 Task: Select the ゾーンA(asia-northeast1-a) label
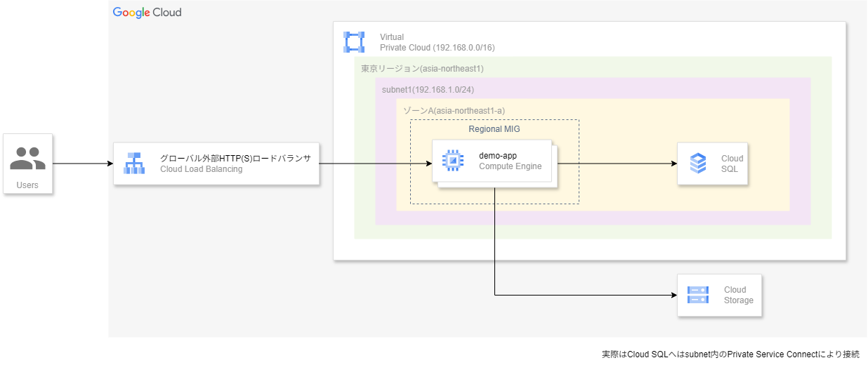[x=454, y=111]
